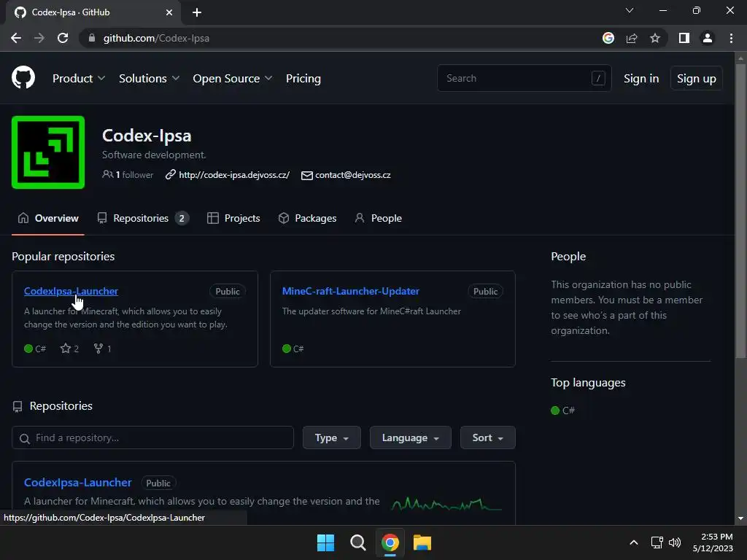Select the Overview tab
The height and width of the screenshot is (560, 747).
click(48, 218)
